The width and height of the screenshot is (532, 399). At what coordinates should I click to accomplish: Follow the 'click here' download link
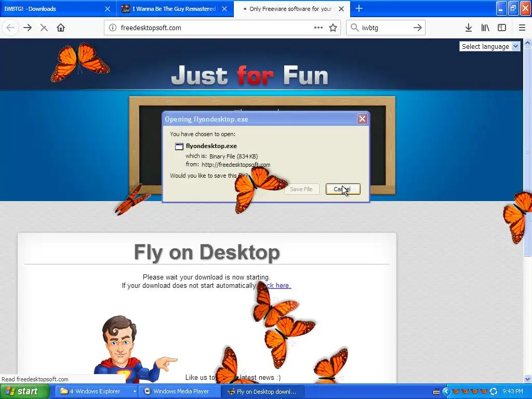coord(276,285)
